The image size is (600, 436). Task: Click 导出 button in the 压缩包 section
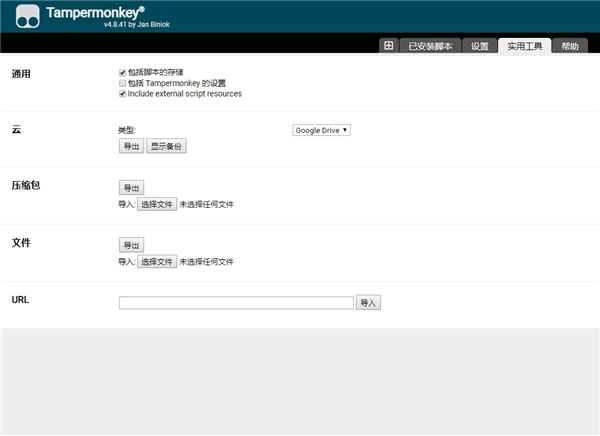[x=130, y=188]
